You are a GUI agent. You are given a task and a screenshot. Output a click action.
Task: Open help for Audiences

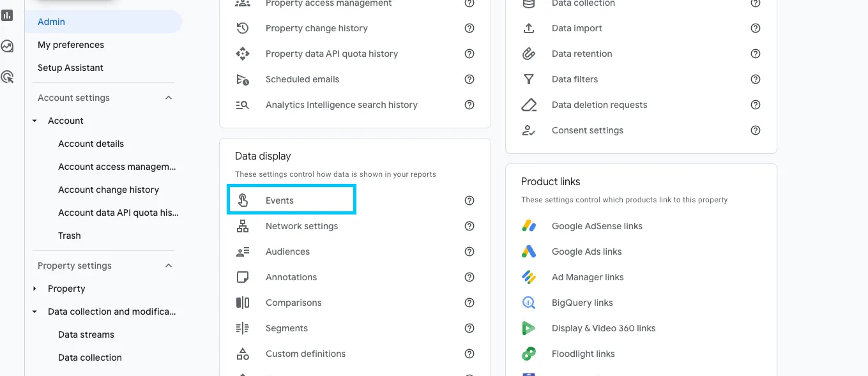point(469,252)
